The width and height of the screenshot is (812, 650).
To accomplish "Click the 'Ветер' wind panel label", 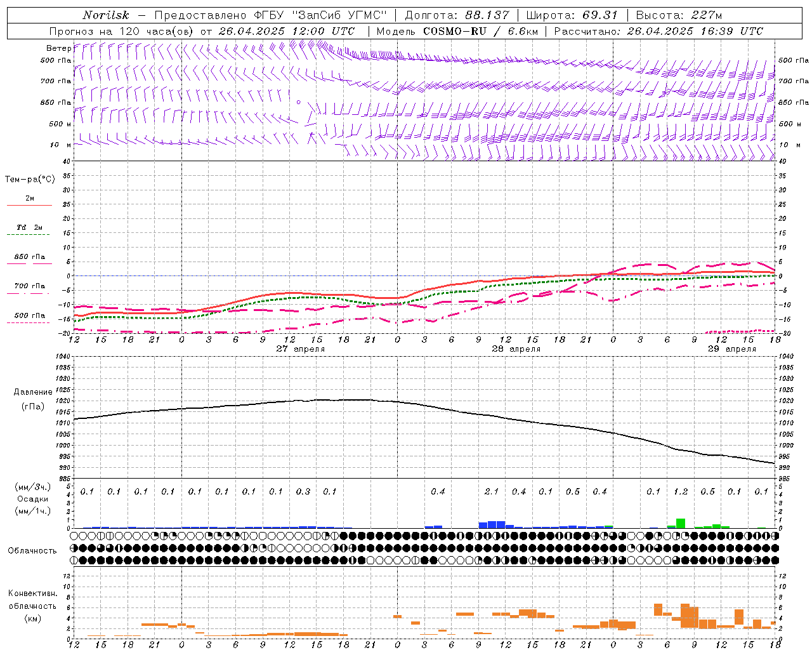I will [58, 48].
